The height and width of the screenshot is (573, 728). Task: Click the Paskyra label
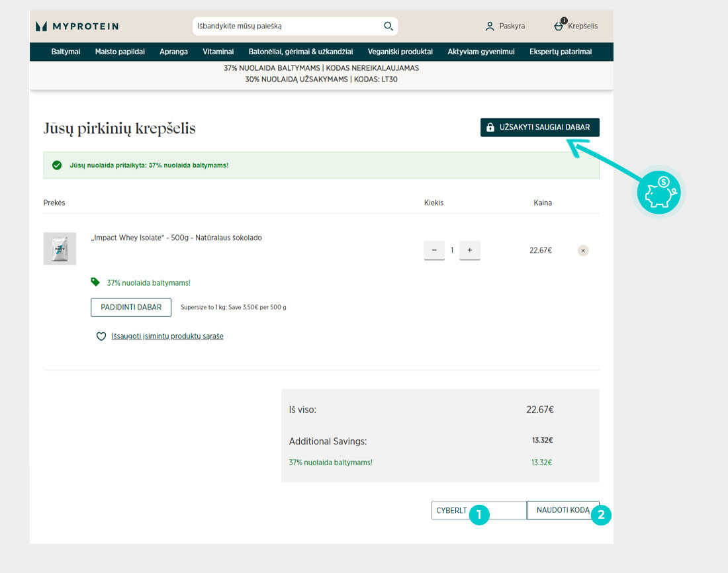point(512,26)
